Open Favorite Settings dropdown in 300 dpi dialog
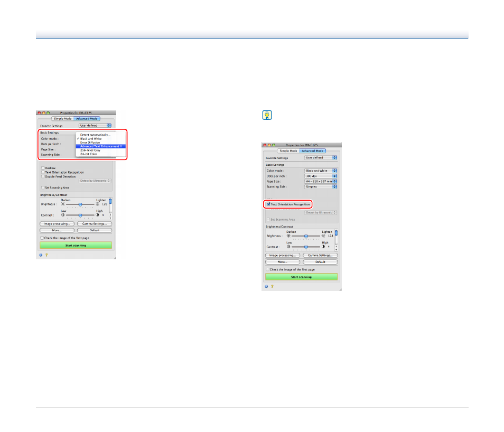Image resolution: width=504 pixels, height=432 pixels. pos(321,157)
